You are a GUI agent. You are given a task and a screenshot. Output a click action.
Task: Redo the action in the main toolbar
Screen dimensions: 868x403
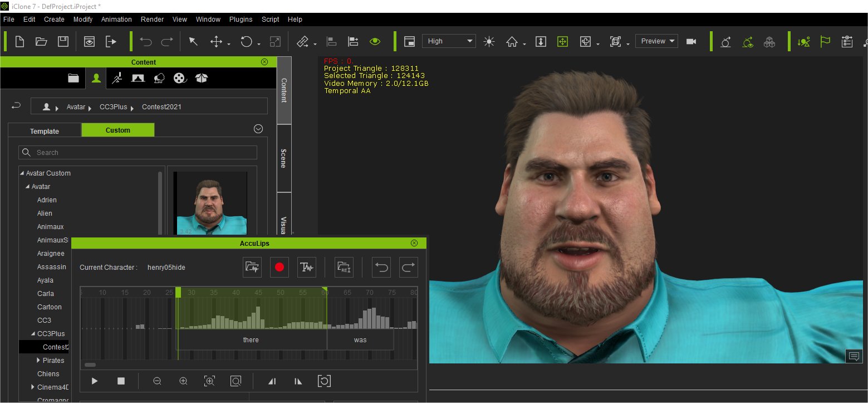(x=167, y=41)
